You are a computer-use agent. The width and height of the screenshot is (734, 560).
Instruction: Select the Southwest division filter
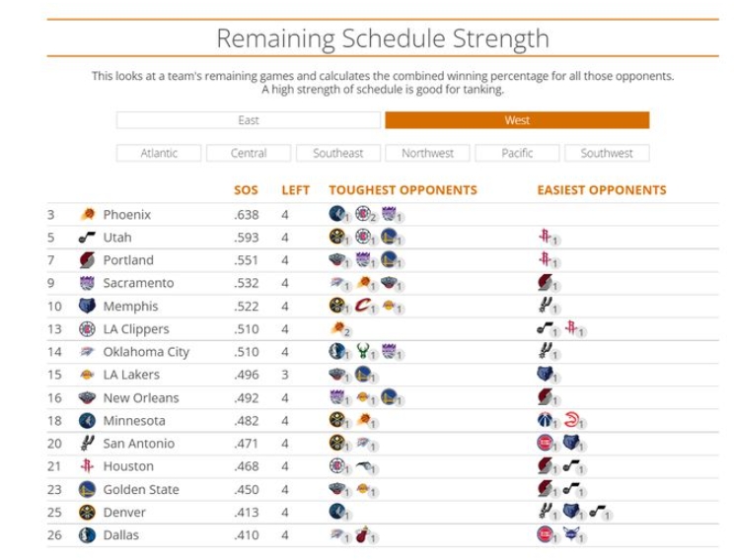tap(607, 153)
